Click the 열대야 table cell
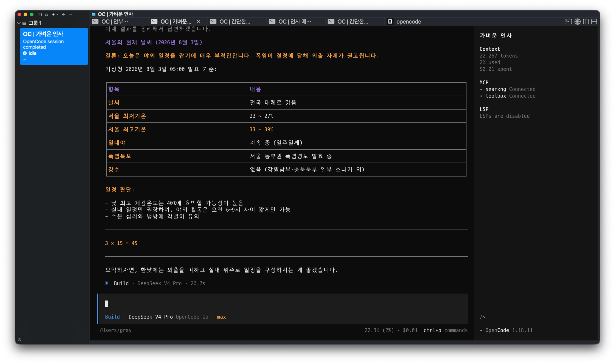This screenshot has width=615, height=364. tap(177, 143)
